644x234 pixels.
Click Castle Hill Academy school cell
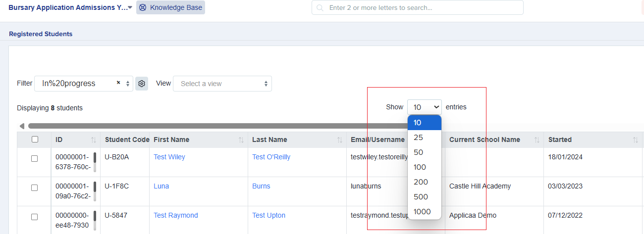480,186
